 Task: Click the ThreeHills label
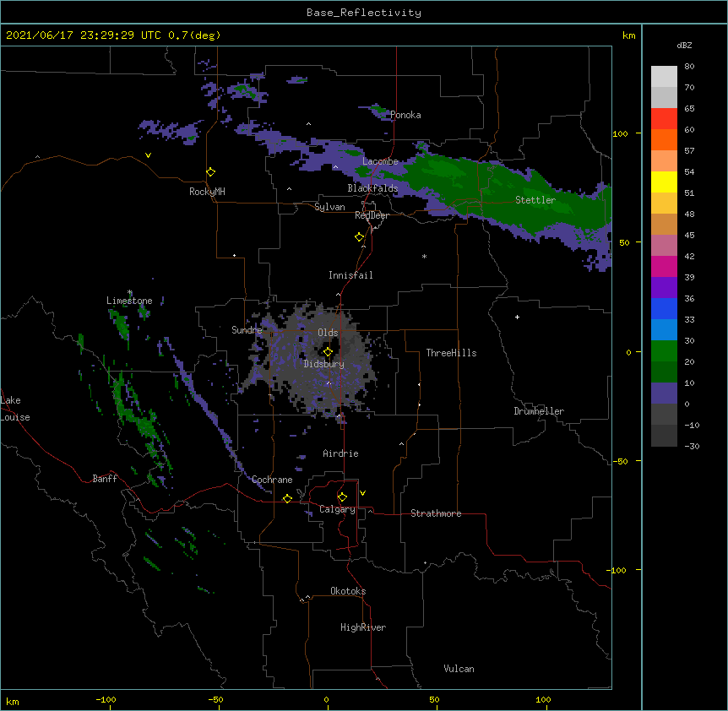click(451, 353)
